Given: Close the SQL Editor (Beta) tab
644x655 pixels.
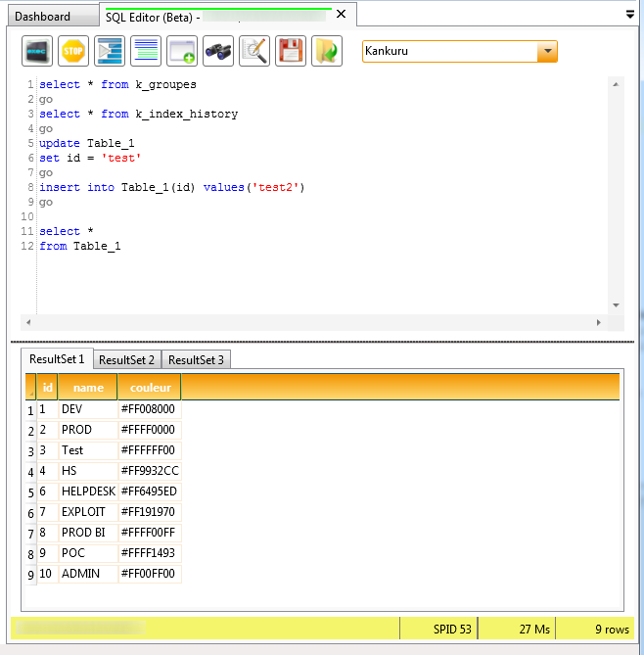Looking at the screenshot, I should 342,15.
